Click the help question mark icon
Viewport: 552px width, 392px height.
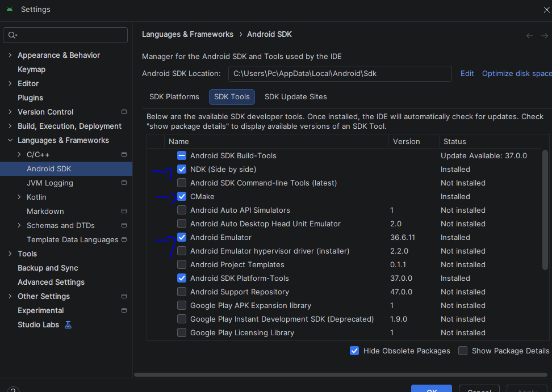13,390
